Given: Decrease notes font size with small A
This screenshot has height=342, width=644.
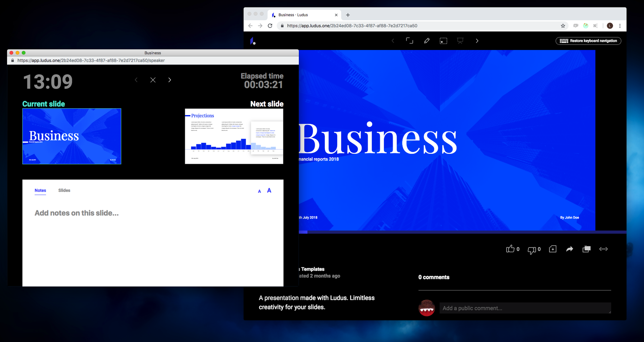Looking at the screenshot, I should (260, 191).
